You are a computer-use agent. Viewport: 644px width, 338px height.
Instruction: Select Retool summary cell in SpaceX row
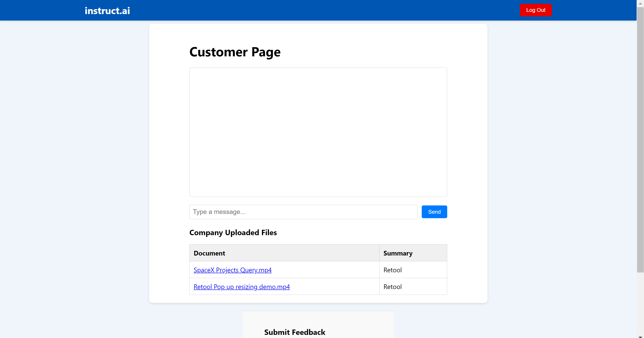[x=392, y=270]
